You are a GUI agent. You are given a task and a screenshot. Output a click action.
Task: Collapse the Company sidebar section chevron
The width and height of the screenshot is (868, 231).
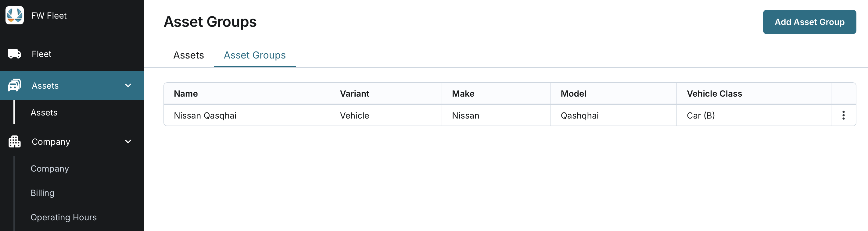(x=128, y=142)
